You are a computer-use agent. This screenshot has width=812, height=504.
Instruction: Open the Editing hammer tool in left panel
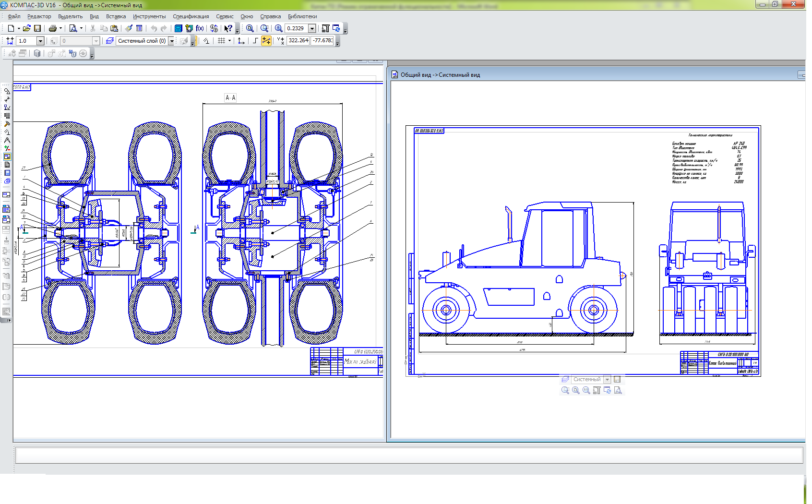[7, 124]
